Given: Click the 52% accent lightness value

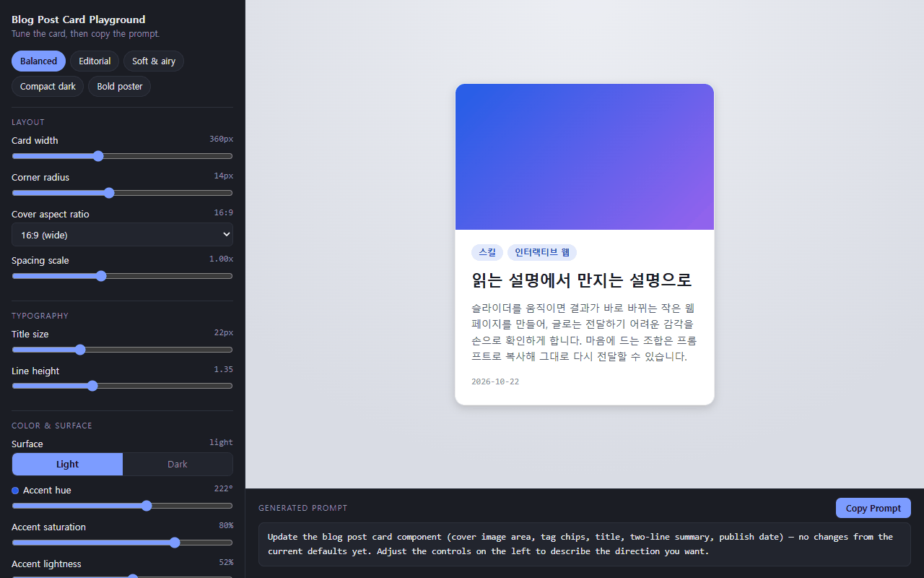Looking at the screenshot, I should click(226, 562).
